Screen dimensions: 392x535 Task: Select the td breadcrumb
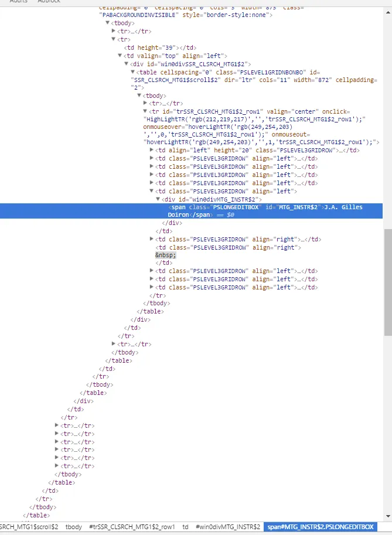(185, 527)
